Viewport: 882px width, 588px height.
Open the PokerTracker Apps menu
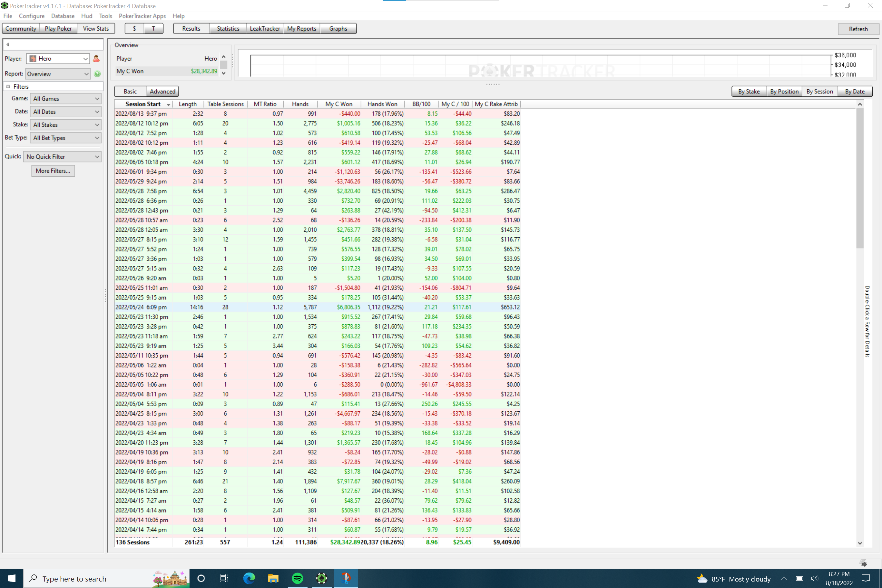142,16
